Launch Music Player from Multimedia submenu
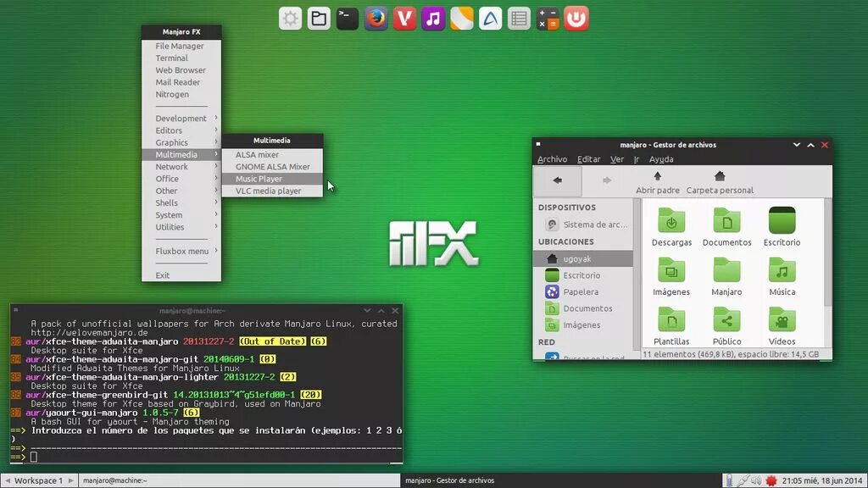Viewport: 868px width, 488px height. point(272,180)
